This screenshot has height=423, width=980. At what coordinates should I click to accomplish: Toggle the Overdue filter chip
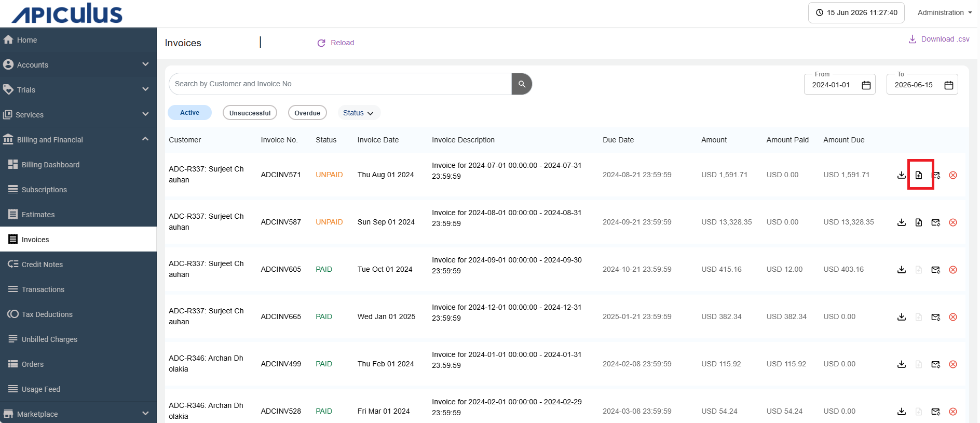click(x=307, y=113)
